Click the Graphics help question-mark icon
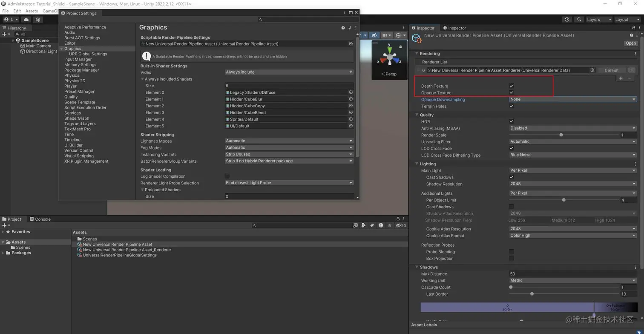 (x=343, y=28)
